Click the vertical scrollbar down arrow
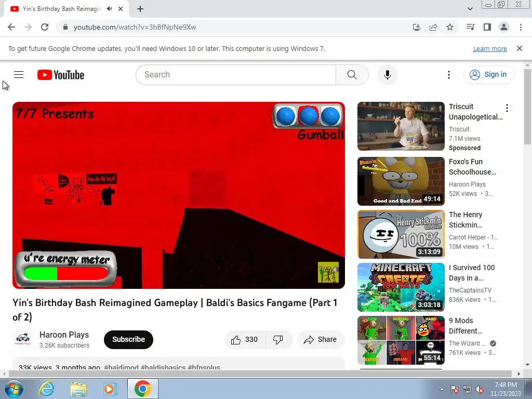532x399 pixels. pos(528,365)
